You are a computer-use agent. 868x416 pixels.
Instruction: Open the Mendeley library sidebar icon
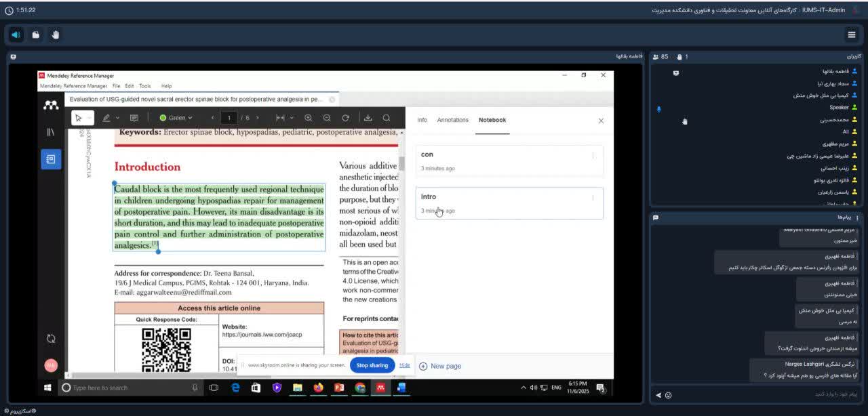[x=51, y=132]
